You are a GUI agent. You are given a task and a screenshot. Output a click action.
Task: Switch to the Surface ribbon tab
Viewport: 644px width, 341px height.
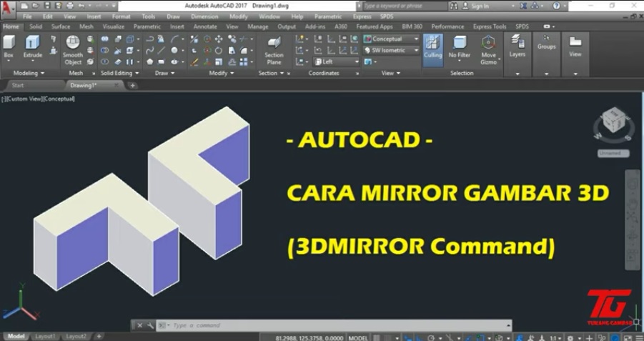[61, 26]
